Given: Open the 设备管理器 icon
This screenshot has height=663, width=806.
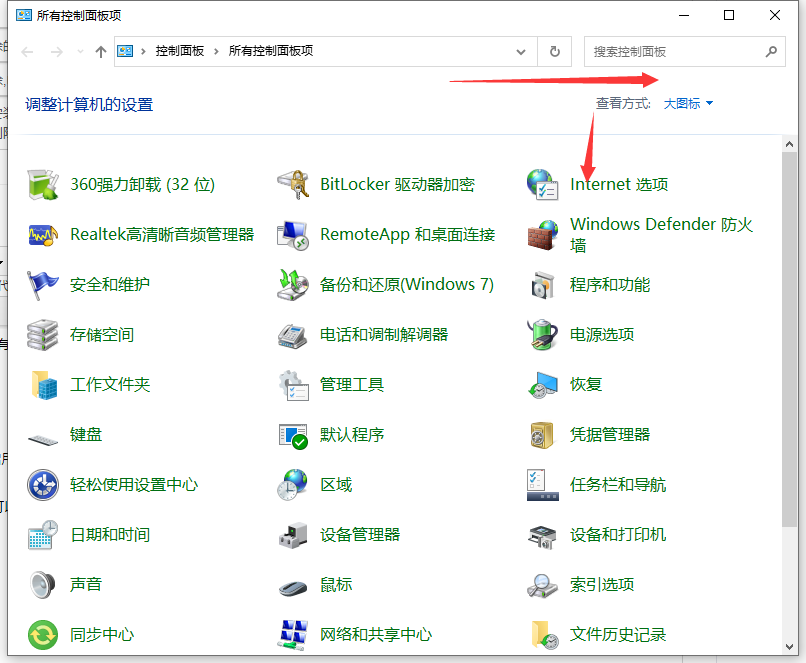Looking at the screenshot, I should click(292, 535).
